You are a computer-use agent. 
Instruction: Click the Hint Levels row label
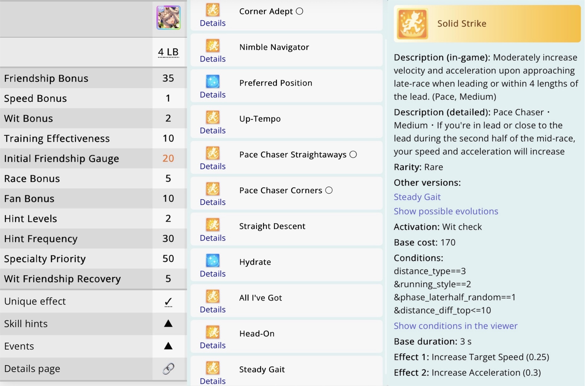coord(31,219)
